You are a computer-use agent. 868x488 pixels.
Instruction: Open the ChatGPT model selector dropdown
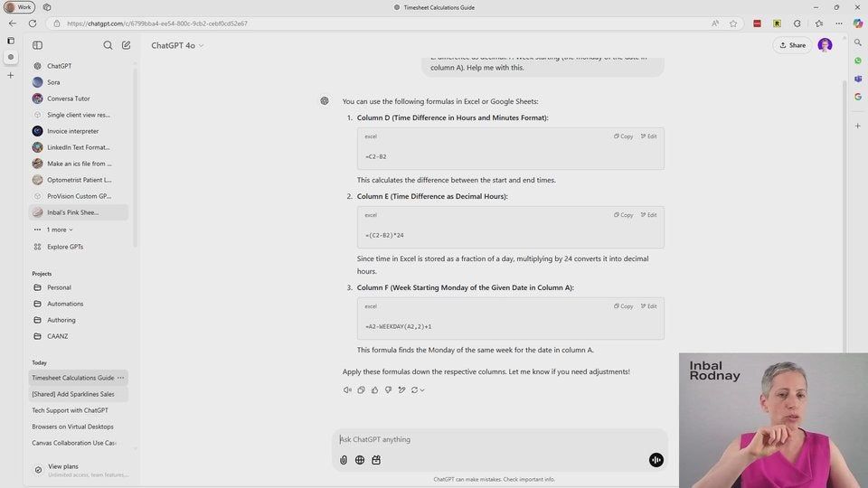coord(178,45)
